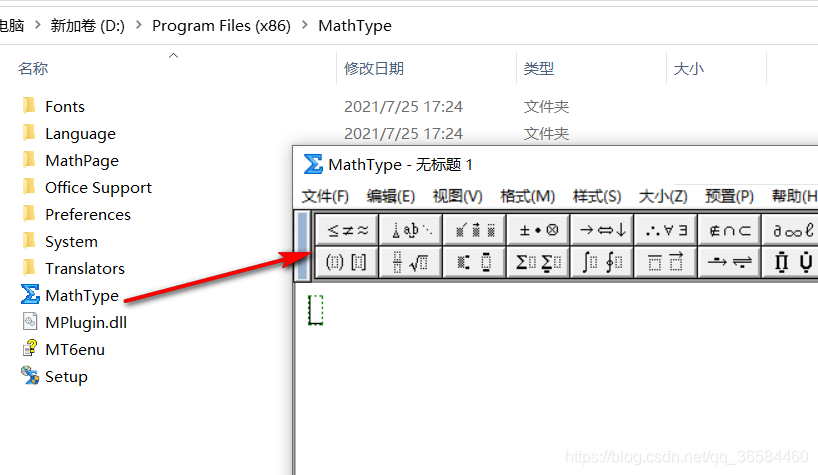Select the Office Support folder icon
Image resolution: width=818 pixels, height=475 pixels.
tap(30, 186)
